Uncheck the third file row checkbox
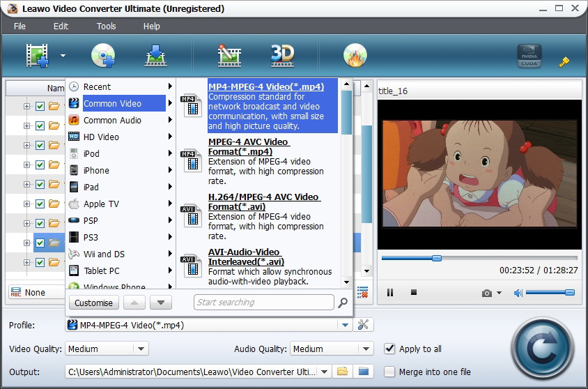Image resolution: width=588 pixels, height=389 pixels. coord(40,145)
